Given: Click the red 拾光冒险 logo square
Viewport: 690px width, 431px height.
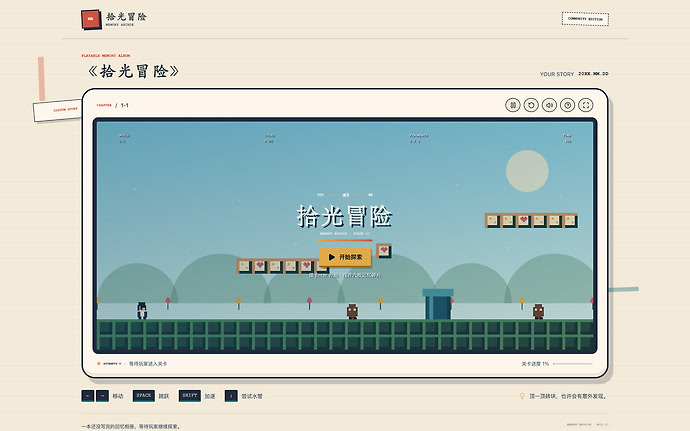Looking at the screenshot, I should pos(91,19).
